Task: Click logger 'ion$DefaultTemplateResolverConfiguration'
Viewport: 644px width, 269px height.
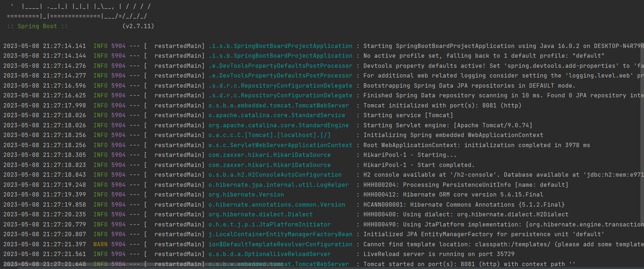Action: click(x=281, y=244)
